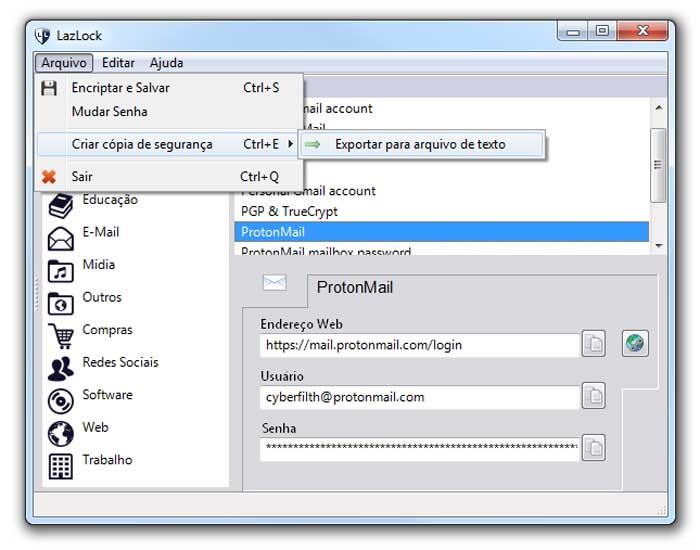Copy the Usuário value
700x550 pixels.
593,396
